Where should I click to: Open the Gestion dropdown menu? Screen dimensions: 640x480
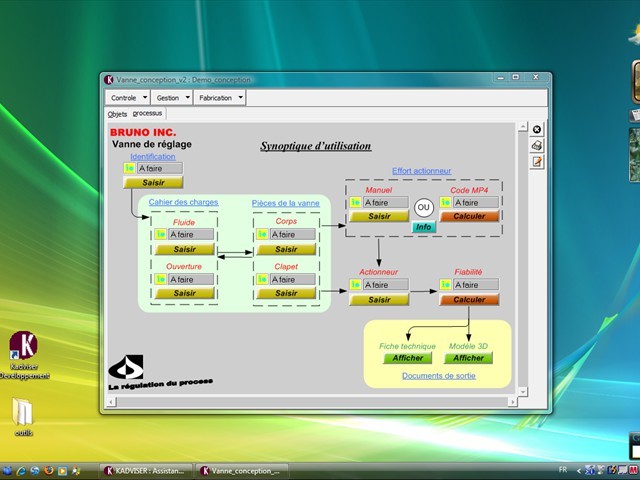point(172,98)
